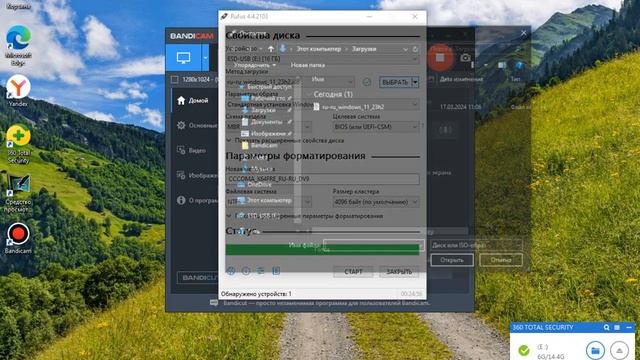This screenshot has width=640, height=360.
Task: Click Bandicam red stop recording button
Action: [x=440, y=58]
